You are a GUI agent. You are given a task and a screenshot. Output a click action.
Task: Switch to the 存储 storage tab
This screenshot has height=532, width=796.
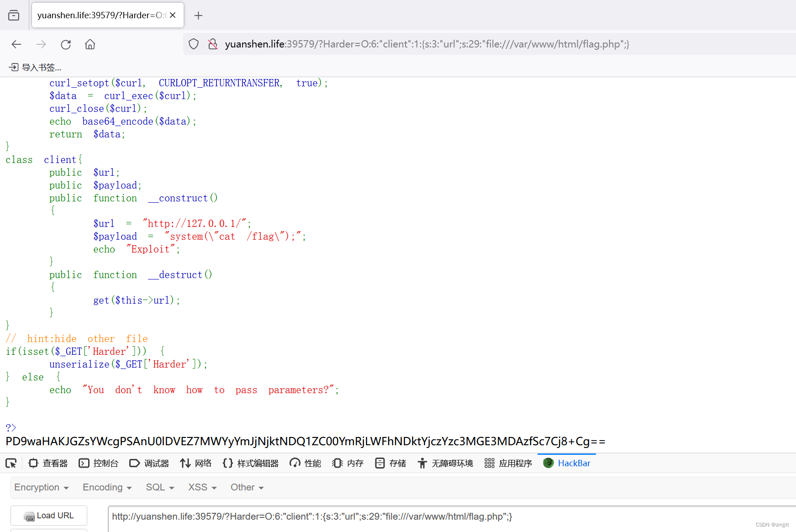pos(390,463)
